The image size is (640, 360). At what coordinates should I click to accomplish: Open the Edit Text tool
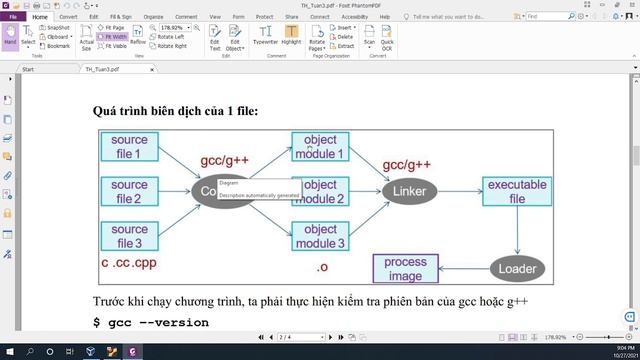click(215, 38)
